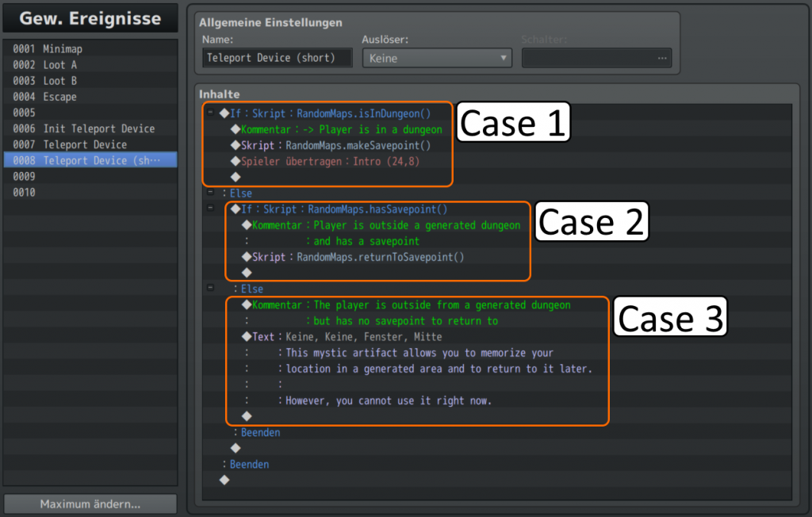Image resolution: width=812 pixels, height=517 pixels.
Task: Select the empty 0009 event slot
Action: 90,177
